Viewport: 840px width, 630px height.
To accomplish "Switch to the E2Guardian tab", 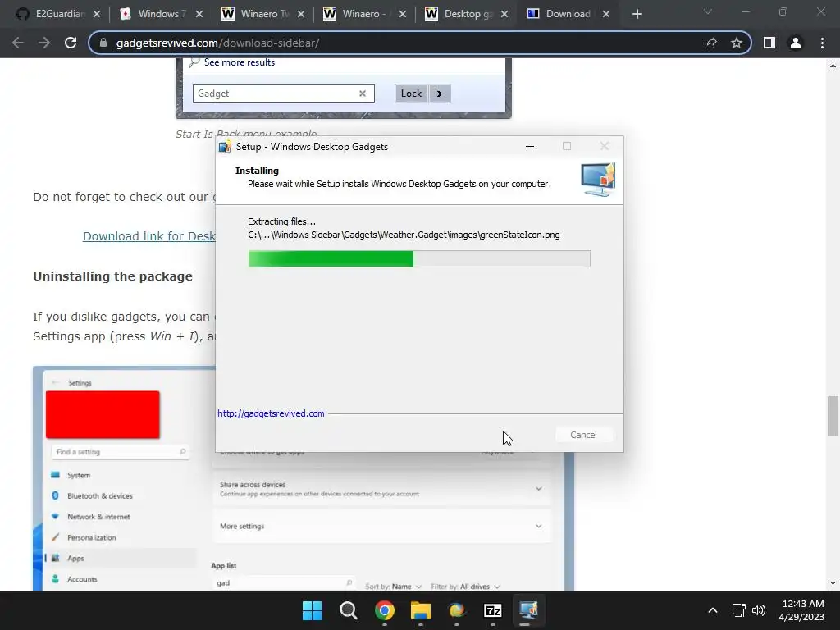I will 59,14.
